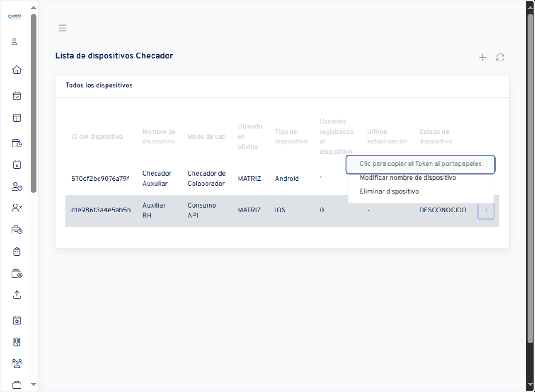The width and height of the screenshot is (535, 392).
Task: Refresh the device list
Action: pyautogui.click(x=500, y=57)
